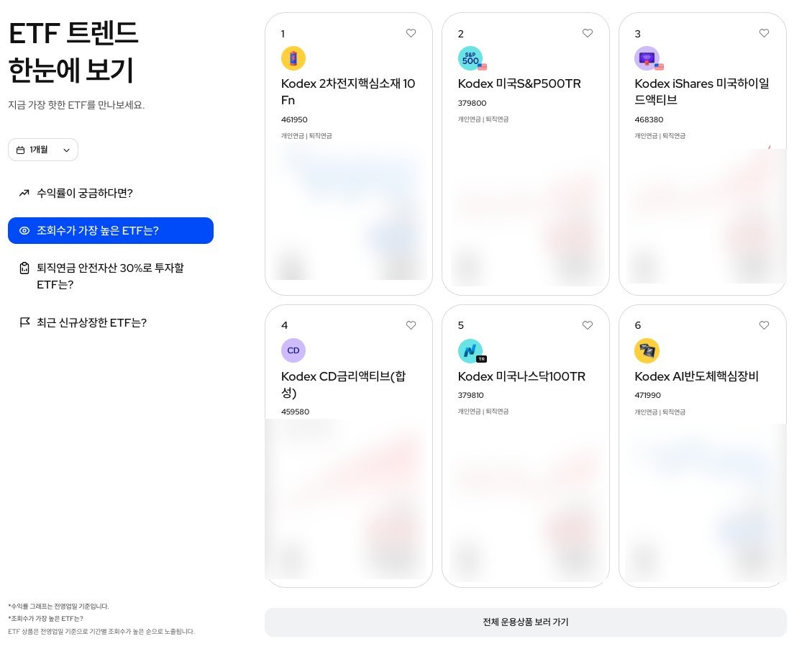
Task: Favorite the Kodex 미국S&P500TR fund
Action: click(588, 33)
